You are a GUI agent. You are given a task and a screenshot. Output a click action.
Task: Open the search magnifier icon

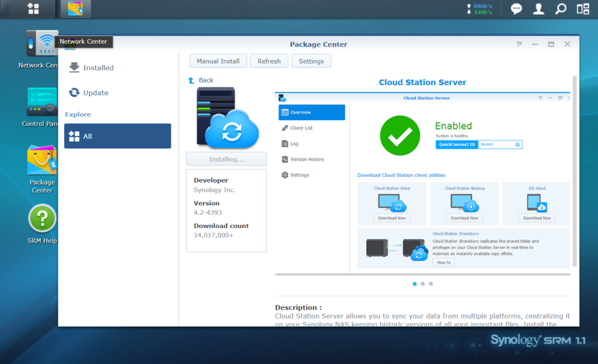tap(561, 9)
